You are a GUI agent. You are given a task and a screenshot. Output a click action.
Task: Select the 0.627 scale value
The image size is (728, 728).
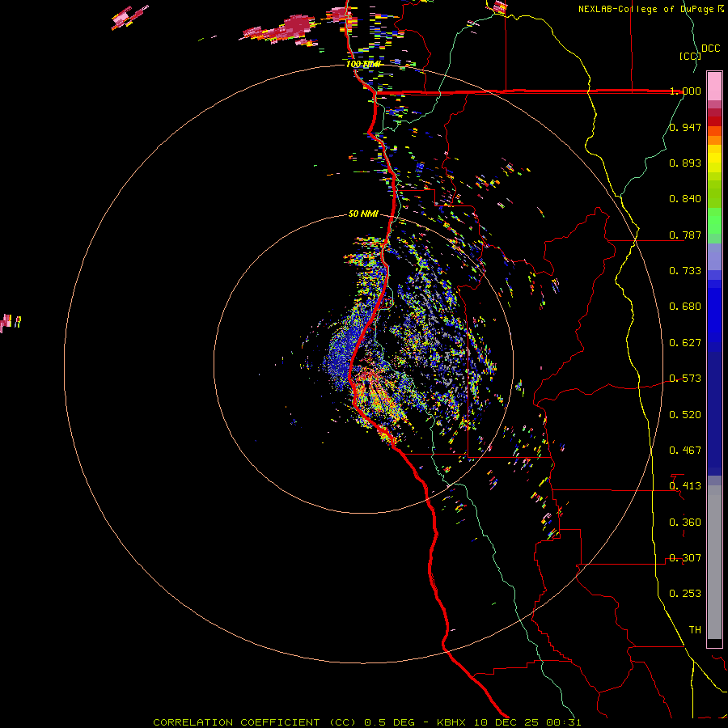tap(685, 343)
